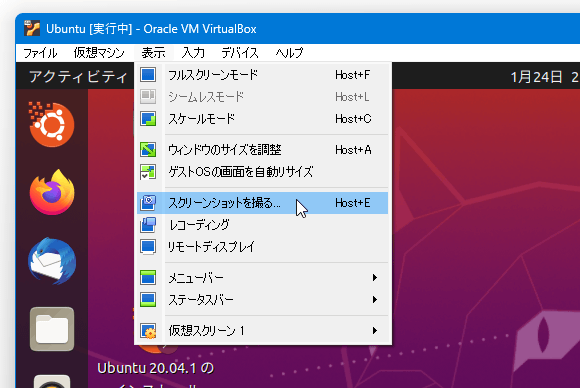
Task: Choose ウィンドウのサイズを調整
Action: pos(263,149)
